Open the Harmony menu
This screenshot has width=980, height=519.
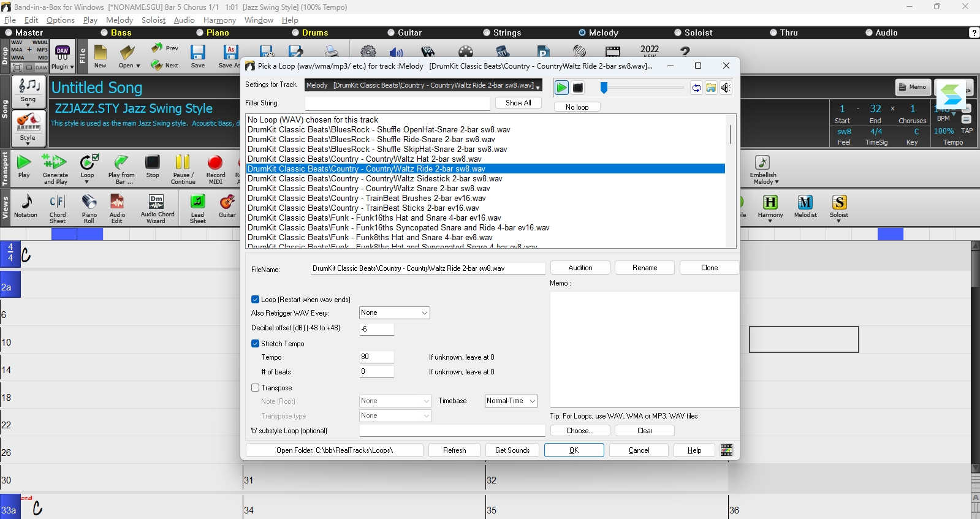pyautogui.click(x=219, y=20)
